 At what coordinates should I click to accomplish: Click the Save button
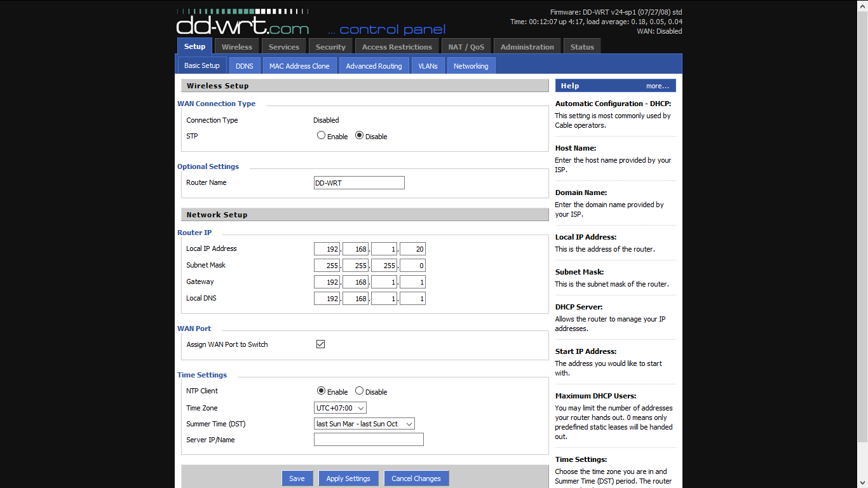coord(297,478)
